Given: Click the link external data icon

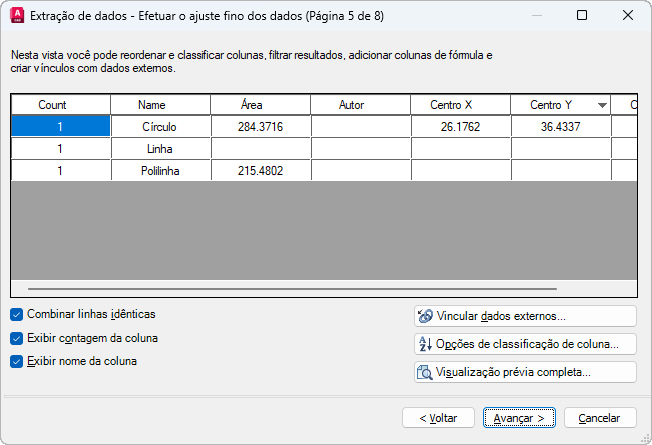Looking at the screenshot, I should [424, 316].
